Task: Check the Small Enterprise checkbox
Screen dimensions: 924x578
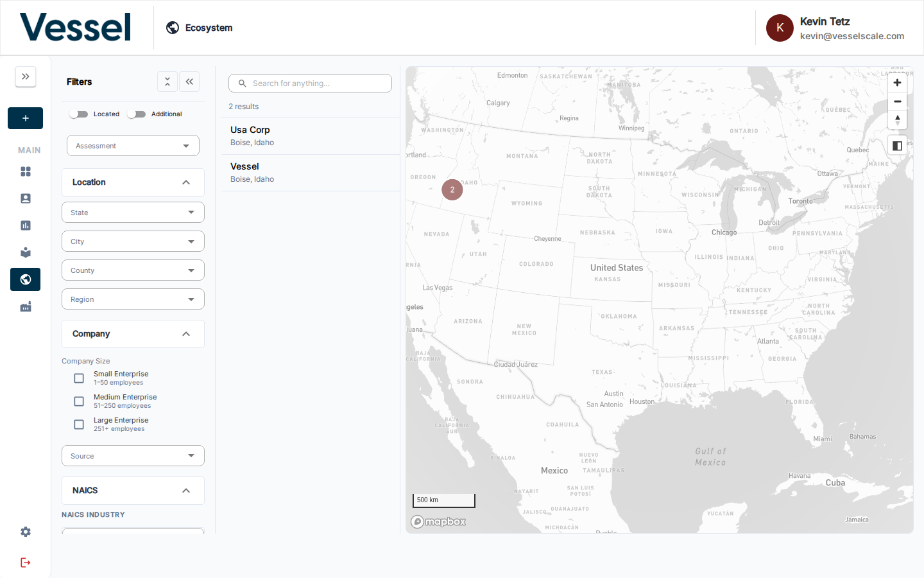Action: [79, 378]
